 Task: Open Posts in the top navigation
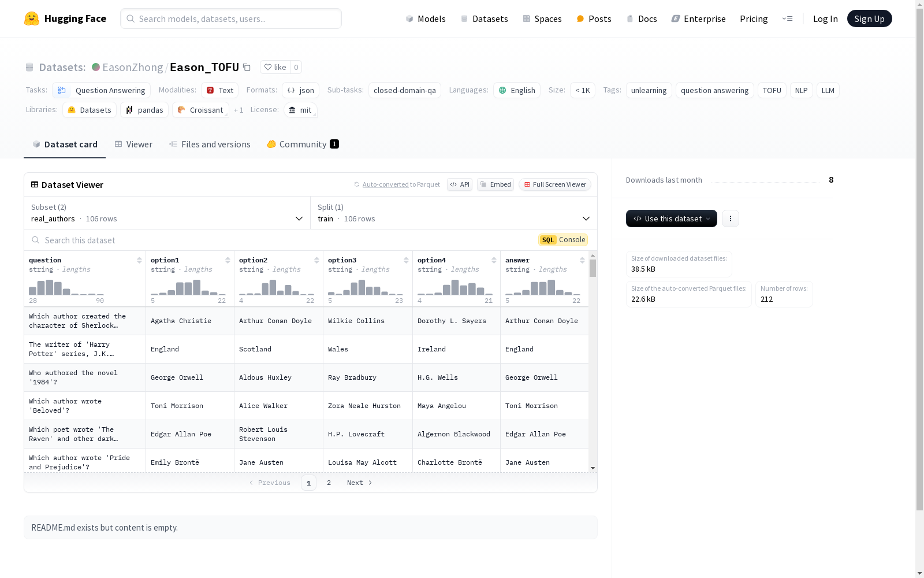pos(594,18)
